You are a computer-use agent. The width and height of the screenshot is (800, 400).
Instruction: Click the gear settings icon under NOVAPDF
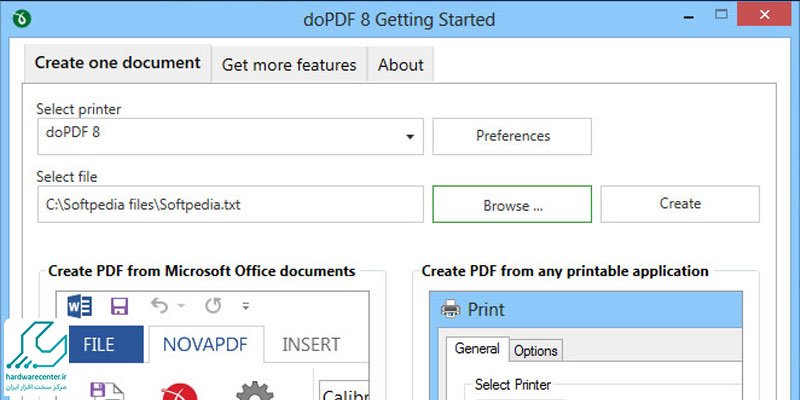(255, 391)
